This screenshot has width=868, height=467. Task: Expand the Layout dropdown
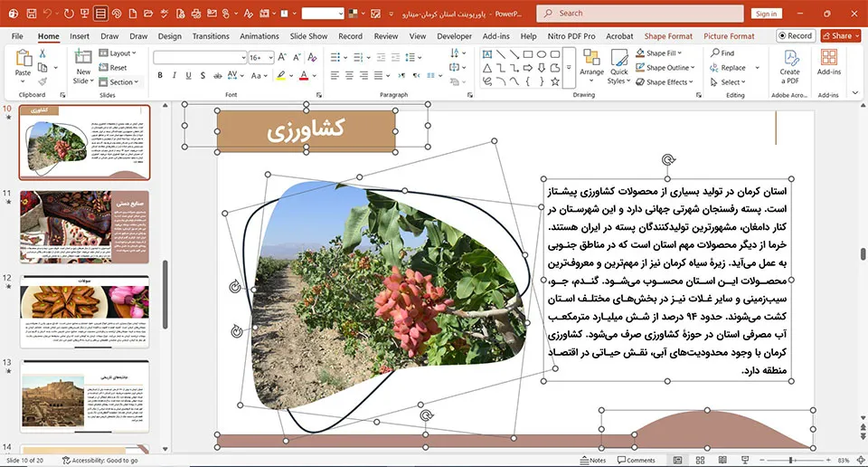point(118,53)
